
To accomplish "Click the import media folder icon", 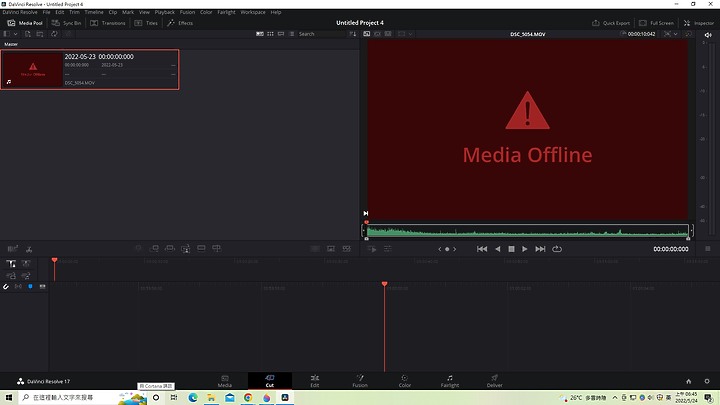I will pos(40,34).
